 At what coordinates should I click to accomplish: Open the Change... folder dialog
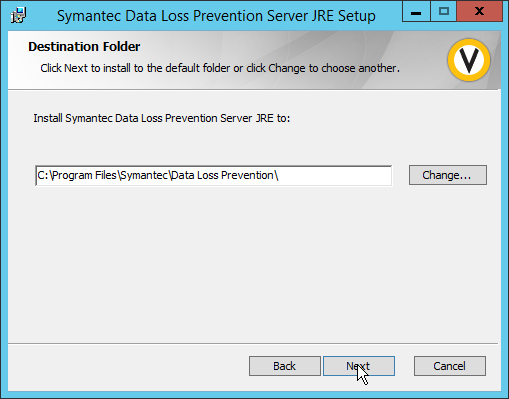(448, 175)
